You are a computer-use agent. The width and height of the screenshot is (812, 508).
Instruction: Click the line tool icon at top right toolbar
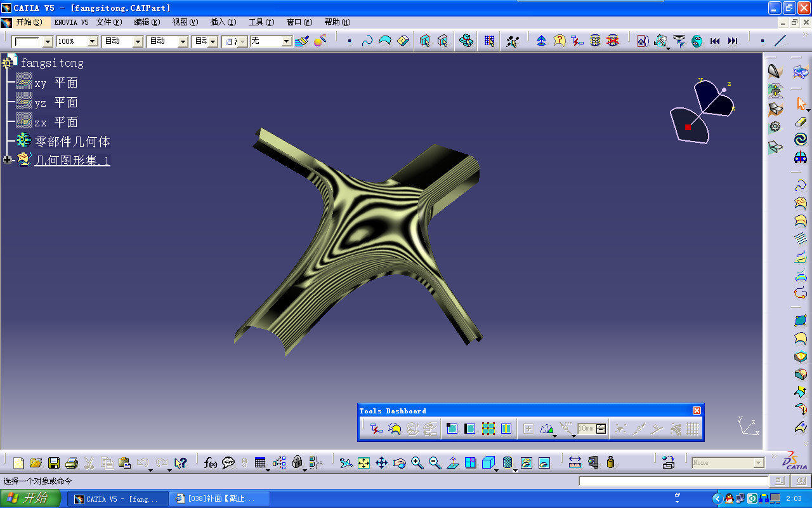coord(780,41)
